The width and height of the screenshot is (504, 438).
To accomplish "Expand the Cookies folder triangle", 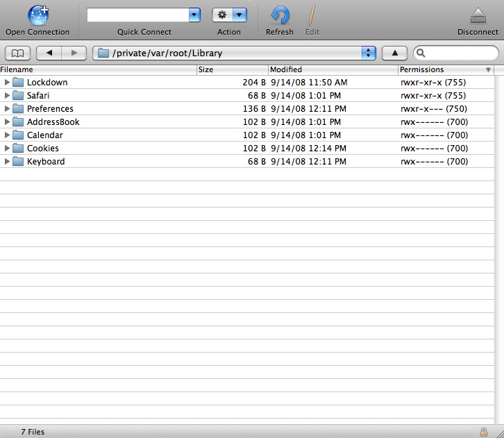I will click(7, 148).
